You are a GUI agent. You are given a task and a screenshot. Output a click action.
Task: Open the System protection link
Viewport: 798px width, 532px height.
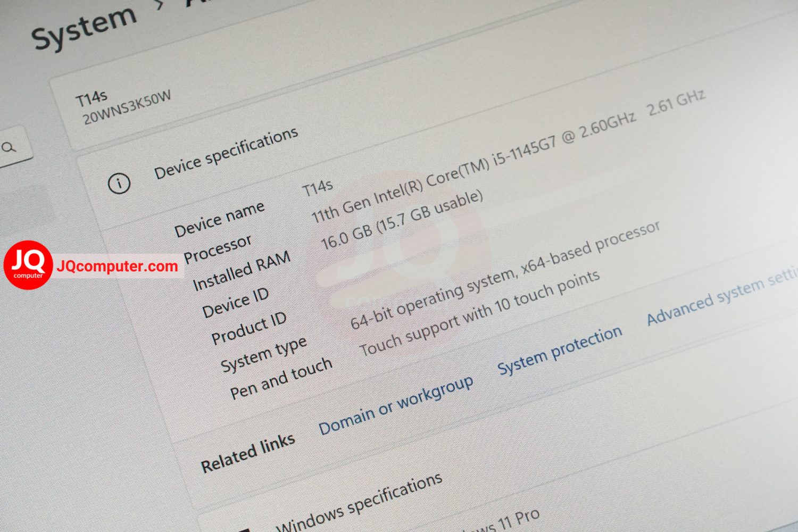560,350
